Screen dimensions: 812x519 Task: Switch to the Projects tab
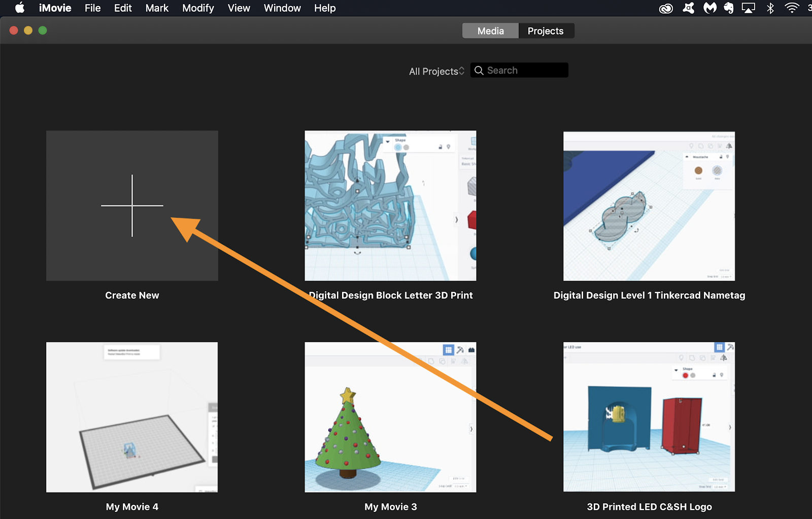546,31
